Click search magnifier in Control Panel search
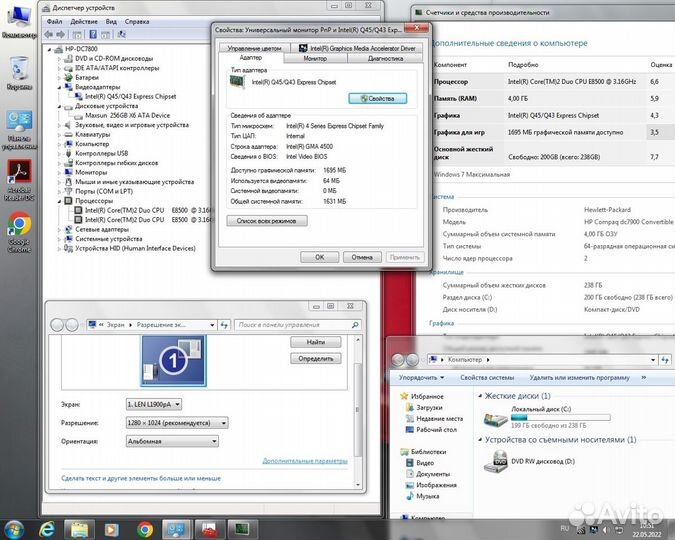 coord(355,325)
